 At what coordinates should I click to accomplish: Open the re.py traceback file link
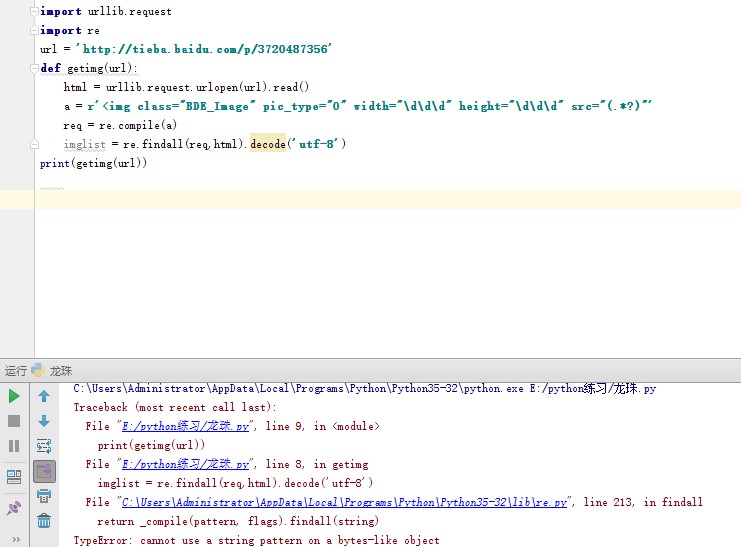pyautogui.click(x=341, y=502)
